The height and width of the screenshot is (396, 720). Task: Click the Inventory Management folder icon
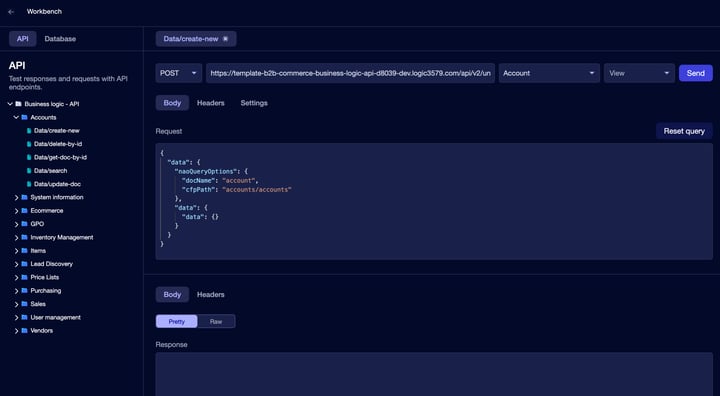point(24,238)
